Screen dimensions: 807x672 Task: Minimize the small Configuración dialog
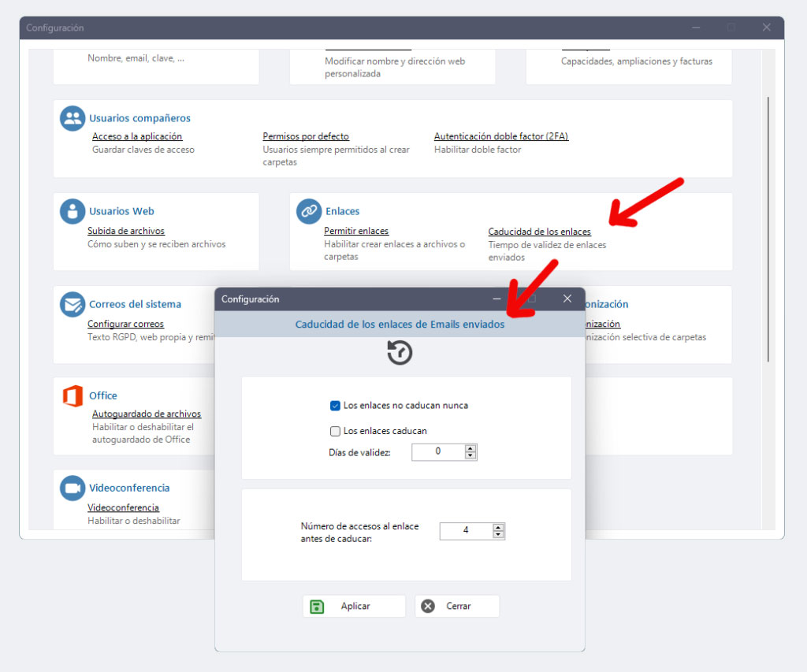point(496,299)
